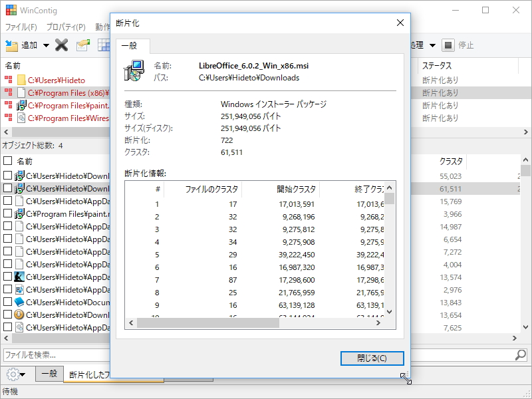532x399 pixels.
Task: Click the fragment list horizontal scrollbar thumb
Action: (x=208, y=323)
